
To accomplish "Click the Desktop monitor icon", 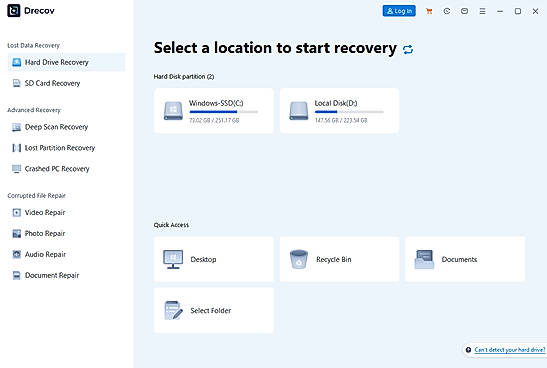I will [173, 260].
